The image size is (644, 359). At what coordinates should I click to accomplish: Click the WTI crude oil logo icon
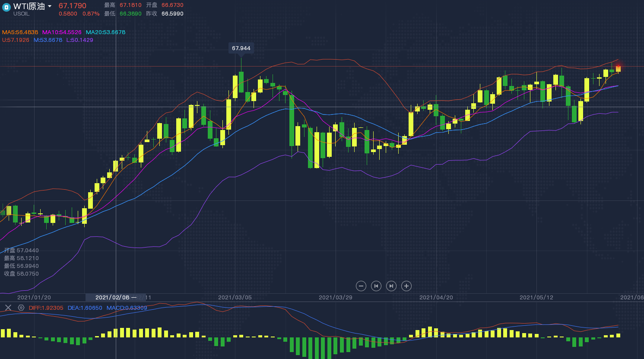point(6,7)
